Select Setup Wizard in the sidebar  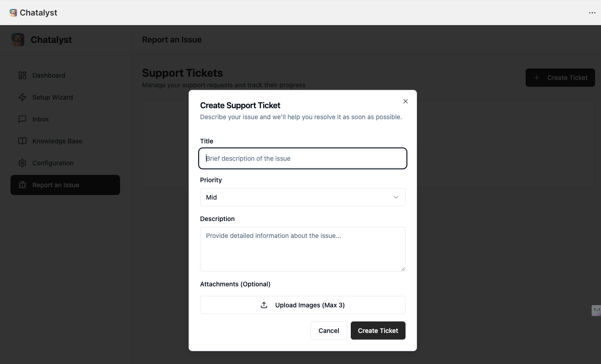53,97
